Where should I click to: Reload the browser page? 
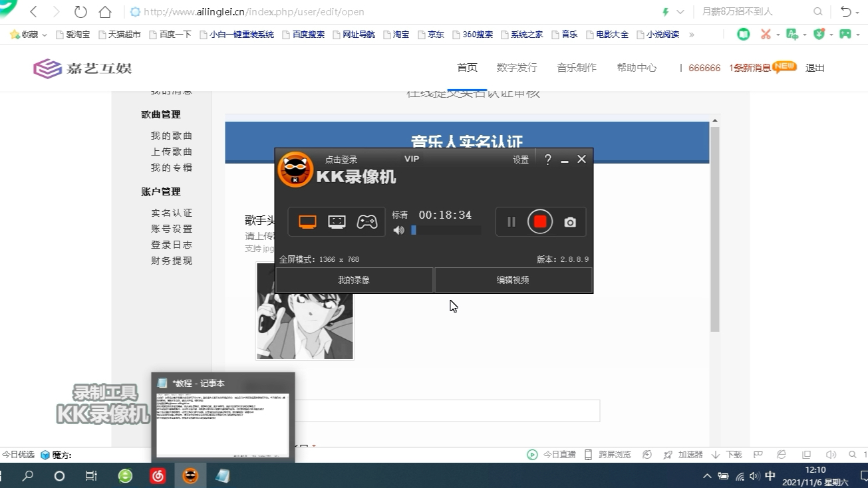[80, 12]
